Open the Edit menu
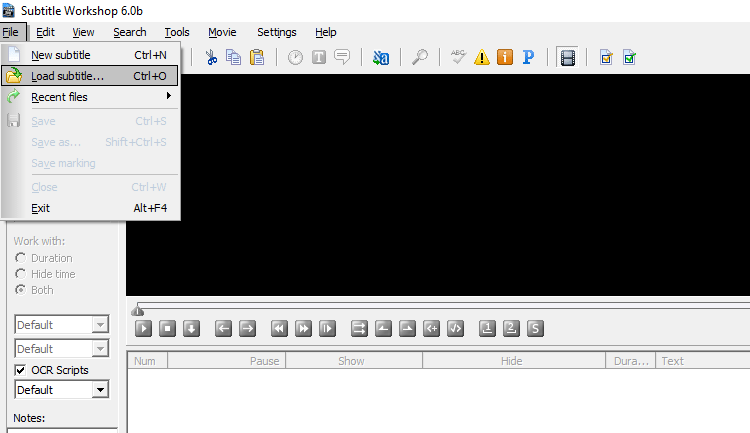Viewport: 750px width, 433px height. click(45, 32)
